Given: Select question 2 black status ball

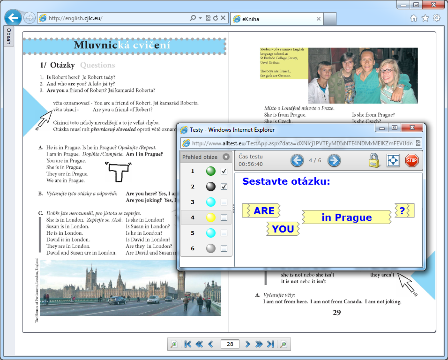Looking at the screenshot, I should coord(211,187).
